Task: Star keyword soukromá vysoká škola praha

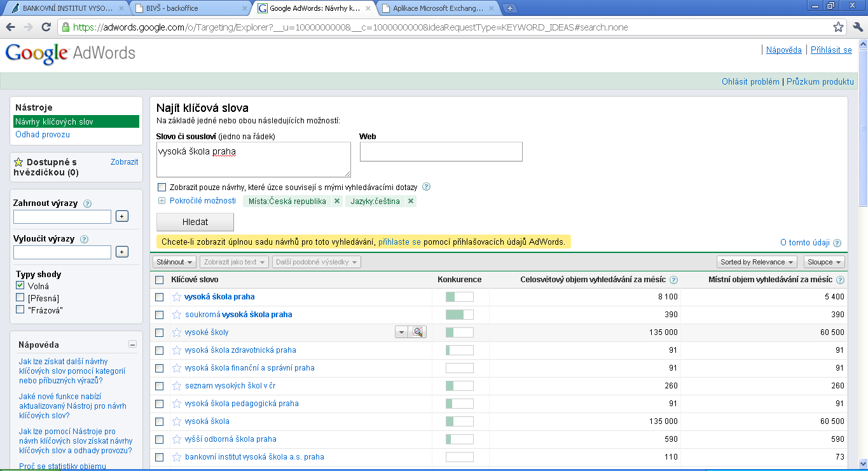Action: (177, 315)
